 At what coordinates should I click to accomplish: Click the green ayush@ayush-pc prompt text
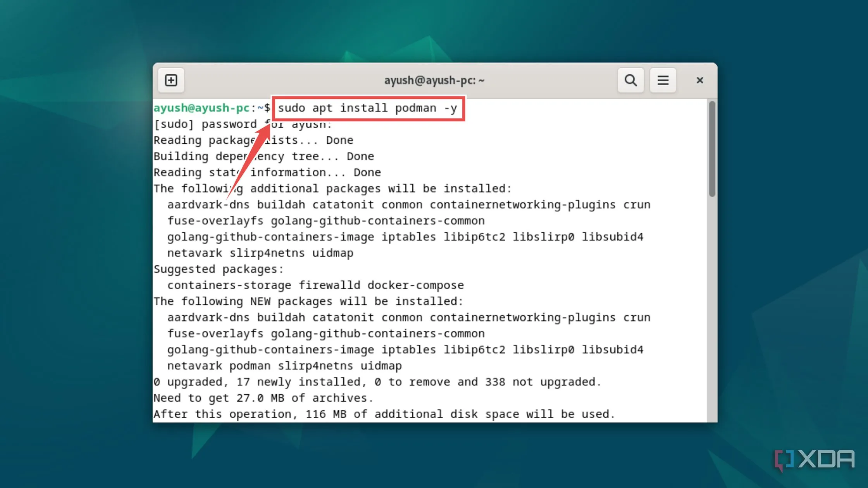click(201, 108)
